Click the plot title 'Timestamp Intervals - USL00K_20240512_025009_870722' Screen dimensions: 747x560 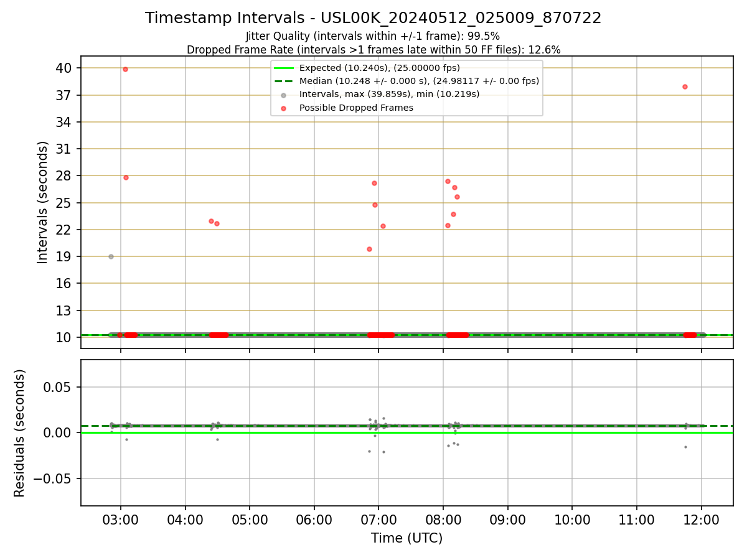374,18
